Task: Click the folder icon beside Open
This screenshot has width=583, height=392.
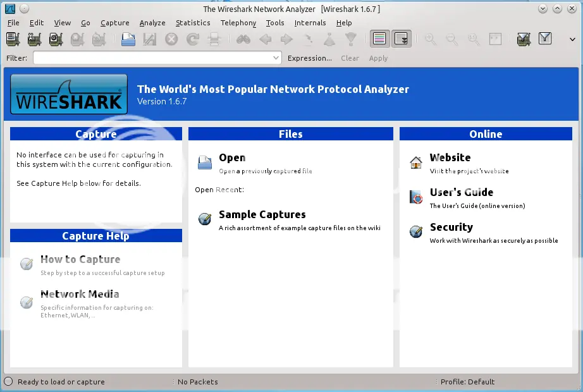Action: click(204, 162)
